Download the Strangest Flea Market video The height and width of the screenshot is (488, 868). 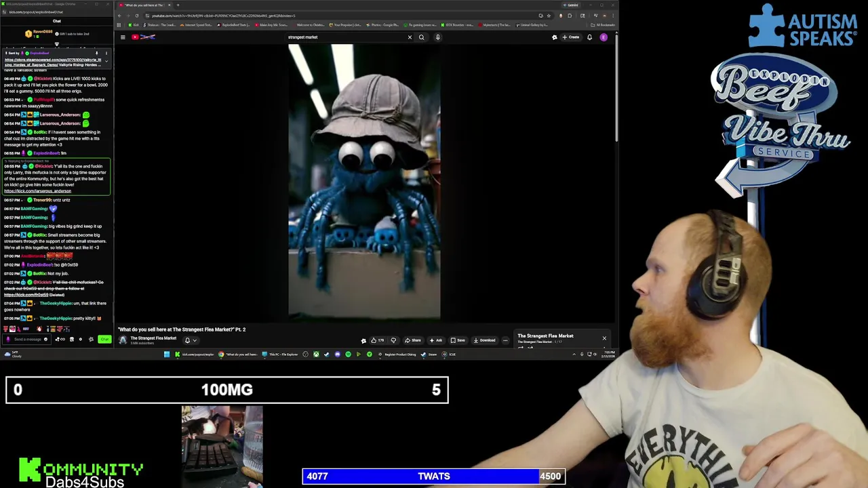point(485,340)
